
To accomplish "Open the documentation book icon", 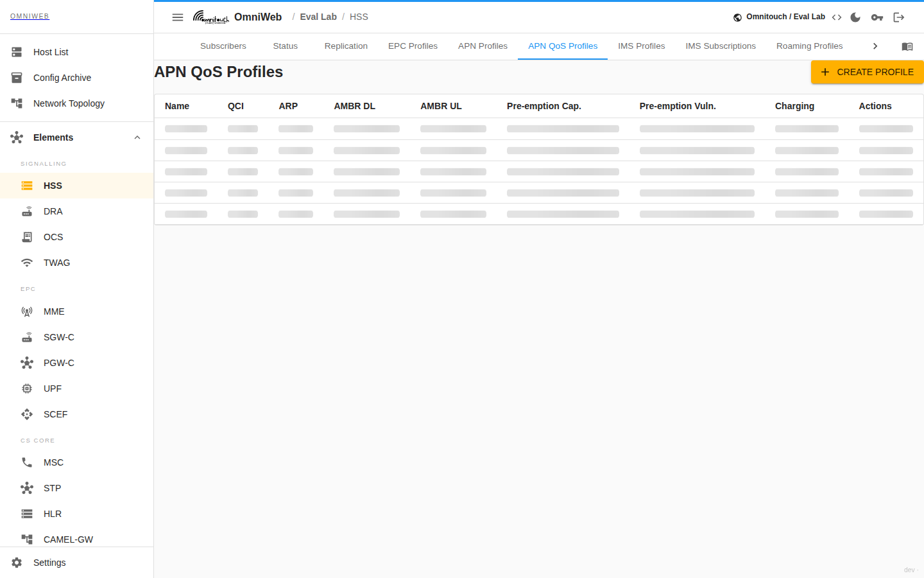I will (x=907, y=46).
